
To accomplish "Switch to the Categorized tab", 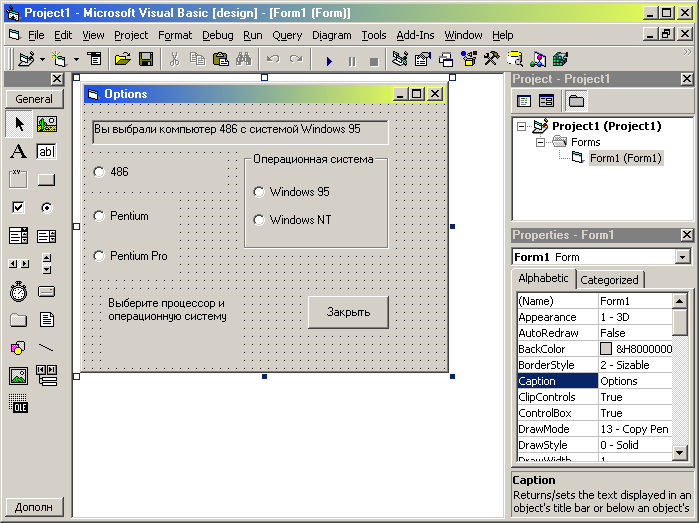I will coord(609,280).
